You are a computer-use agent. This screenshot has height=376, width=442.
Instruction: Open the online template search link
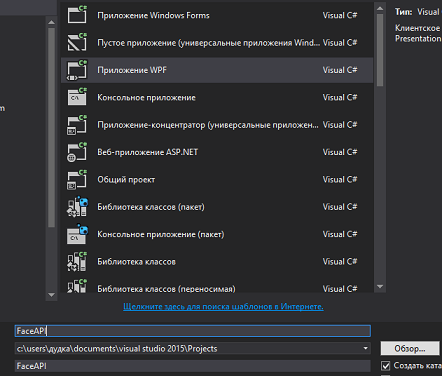click(x=223, y=306)
